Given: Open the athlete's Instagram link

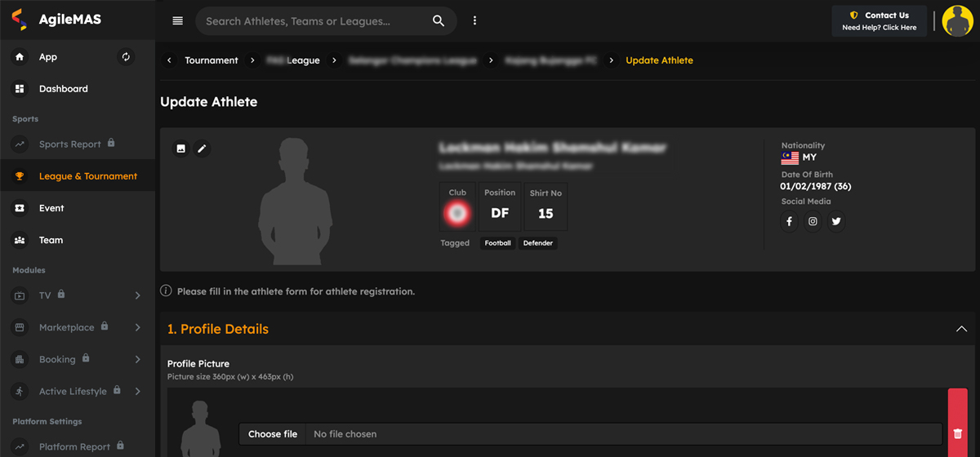Looking at the screenshot, I should (x=813, y=221).
